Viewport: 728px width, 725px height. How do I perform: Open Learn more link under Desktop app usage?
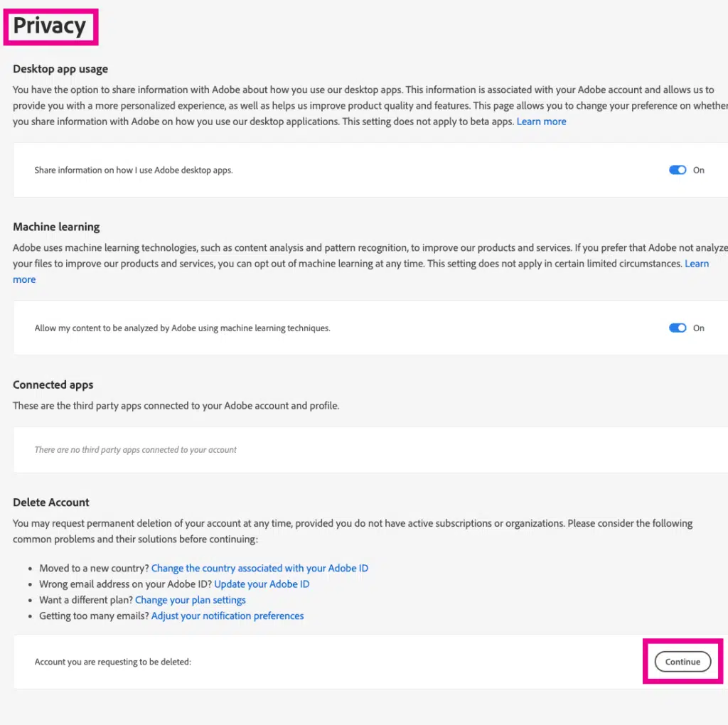click(x=541, y=122)
